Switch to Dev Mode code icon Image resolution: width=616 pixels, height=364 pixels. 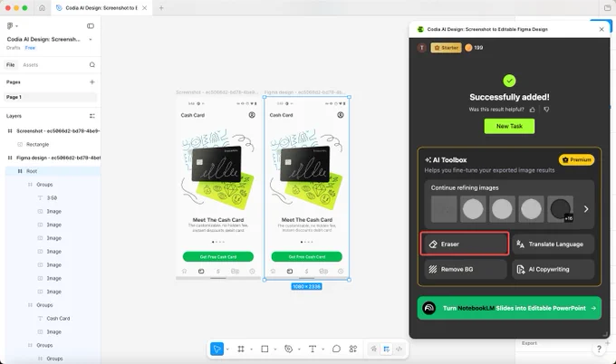click(x=399, y=349)
